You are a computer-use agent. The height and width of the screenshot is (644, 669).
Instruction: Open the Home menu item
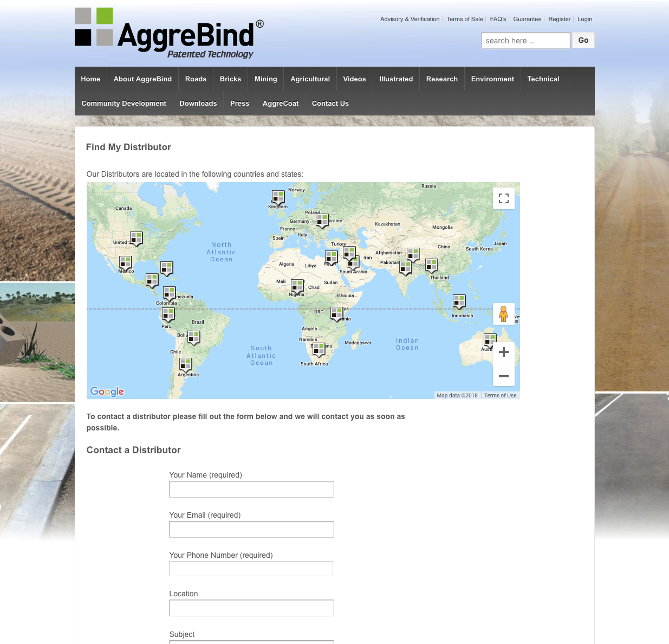[90, 79]
